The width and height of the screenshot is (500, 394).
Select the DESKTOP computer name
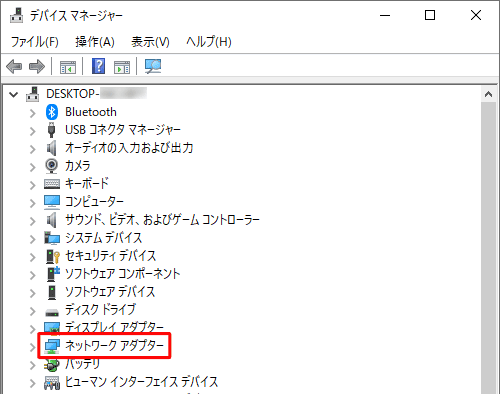tap(96, 94)
